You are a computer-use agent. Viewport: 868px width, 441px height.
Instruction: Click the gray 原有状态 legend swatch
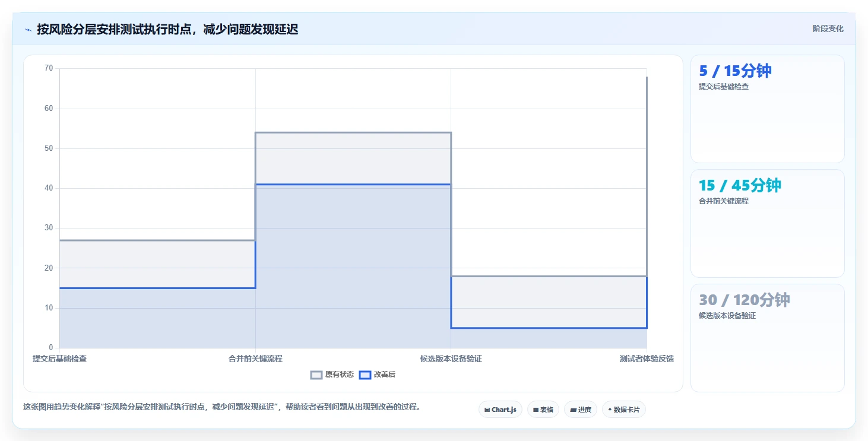317,375
